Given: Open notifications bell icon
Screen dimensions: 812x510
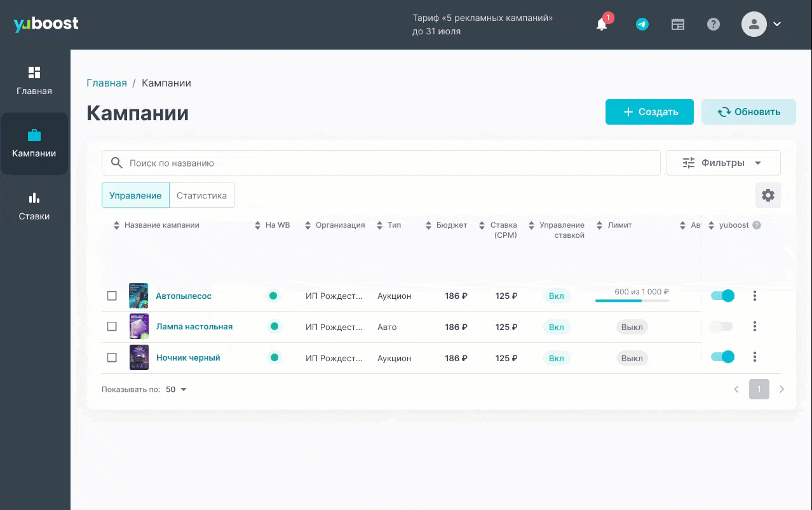Looking at the screenshot, I should coord(602,24).
